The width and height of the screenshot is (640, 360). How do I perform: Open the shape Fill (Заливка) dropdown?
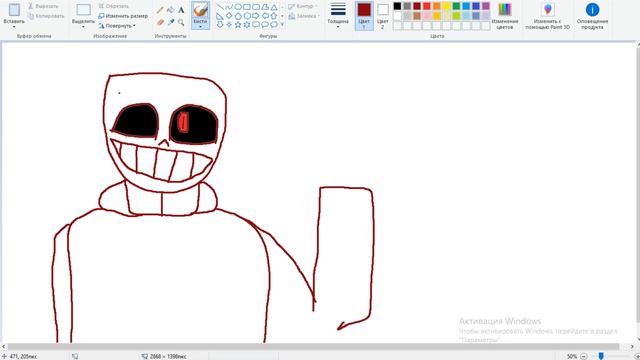point(304,16)
